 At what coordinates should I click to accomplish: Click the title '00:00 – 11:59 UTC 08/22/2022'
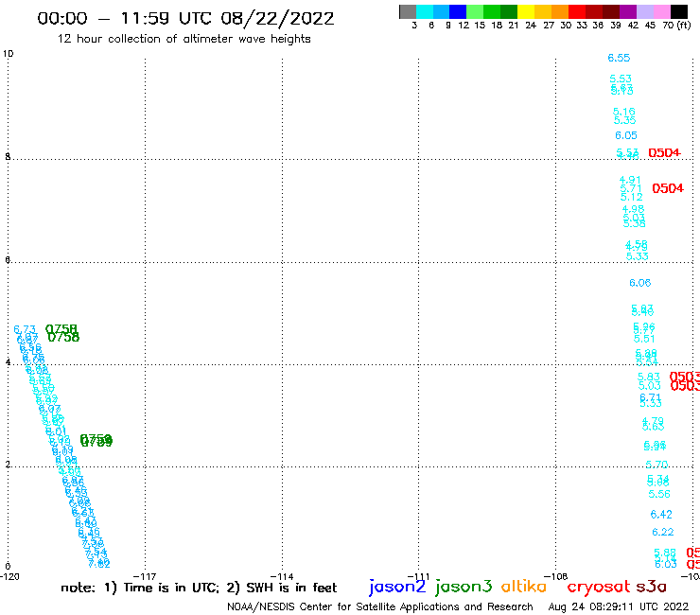click(x=185, y=19)
